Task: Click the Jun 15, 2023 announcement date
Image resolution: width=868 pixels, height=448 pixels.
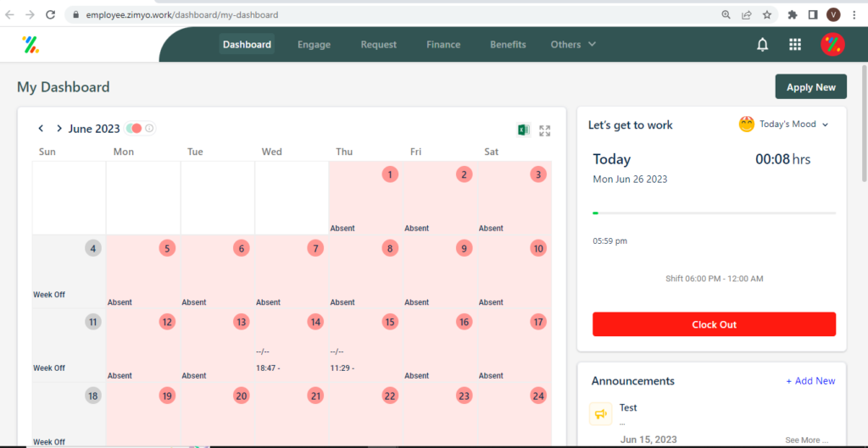Action: (x=648, y=440)
